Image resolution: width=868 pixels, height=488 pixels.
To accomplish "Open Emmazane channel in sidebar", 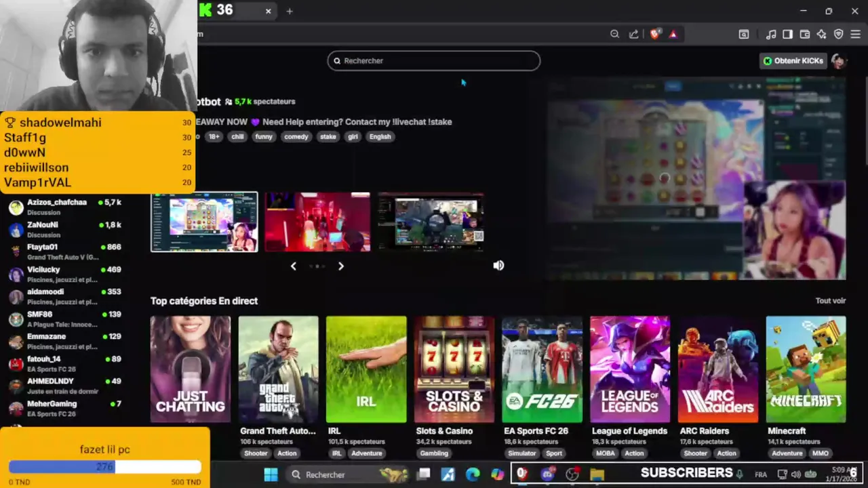I will (64, 341).
